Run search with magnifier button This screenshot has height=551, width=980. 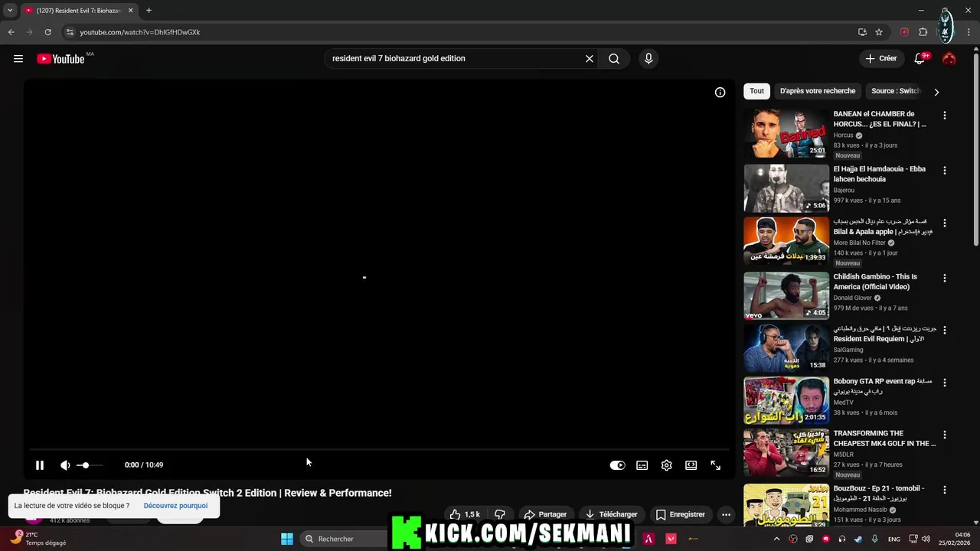(x=614, y=59)
